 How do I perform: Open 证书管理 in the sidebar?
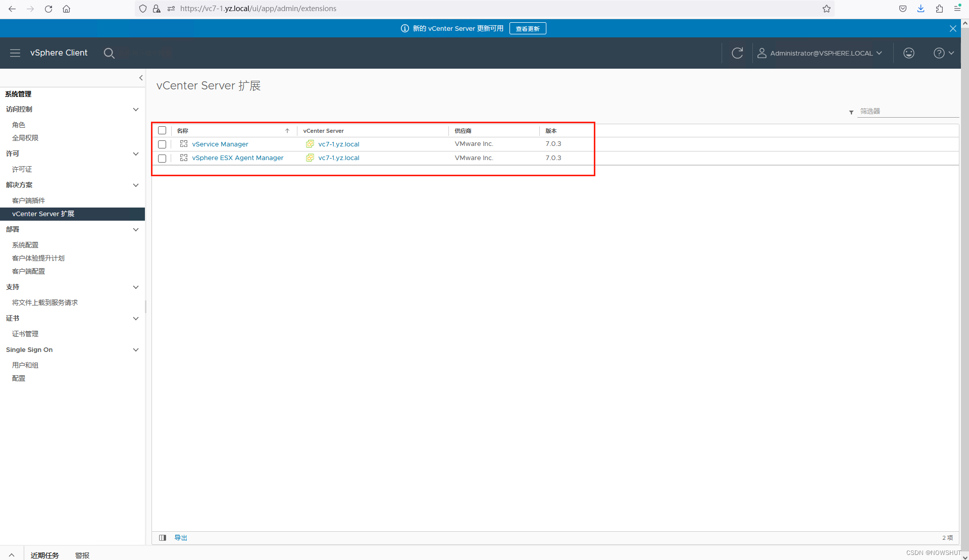click(x=25, y=334)
